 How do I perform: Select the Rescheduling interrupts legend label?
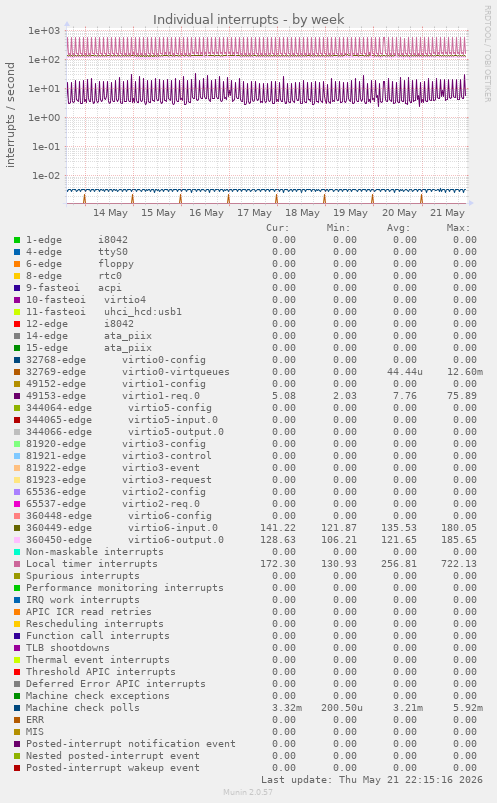tap(95, 624)
